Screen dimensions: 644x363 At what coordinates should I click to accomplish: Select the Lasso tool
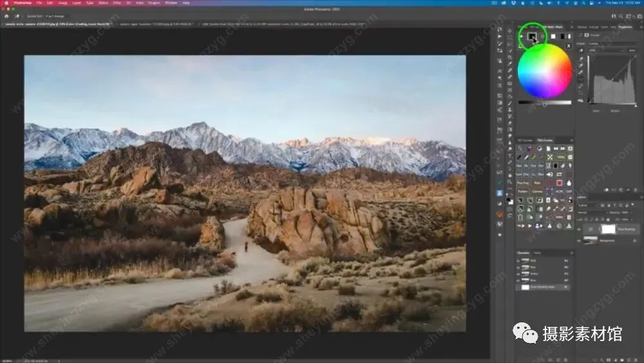coord(509,44)
